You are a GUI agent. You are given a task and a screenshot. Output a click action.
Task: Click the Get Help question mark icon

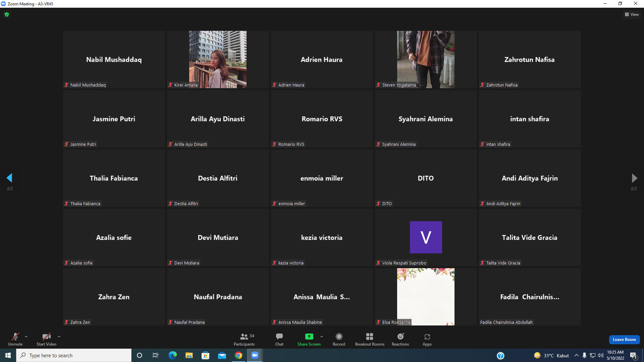point(500,356)
